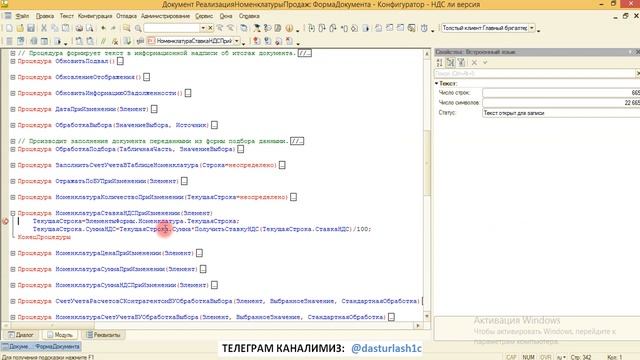Click the Toggle breakpoint red icon in toolbar

pos(256,41)
